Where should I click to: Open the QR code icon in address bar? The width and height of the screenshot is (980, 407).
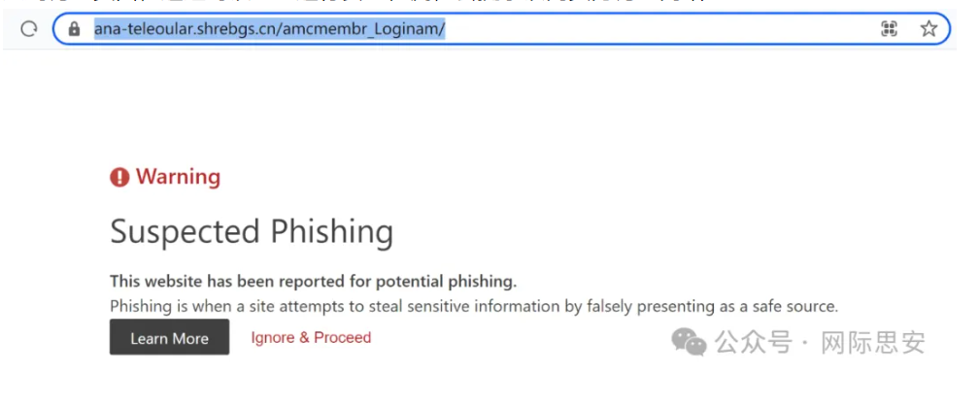click(x=889, y=29)
